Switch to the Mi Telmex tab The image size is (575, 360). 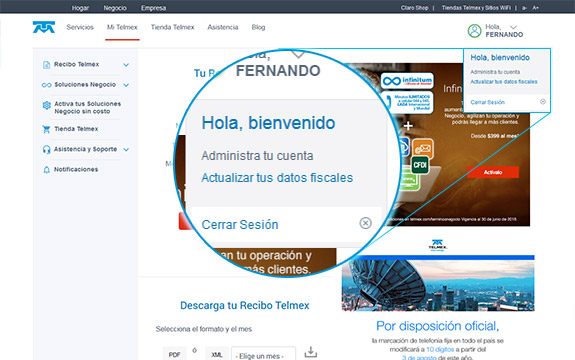[122, 27]
